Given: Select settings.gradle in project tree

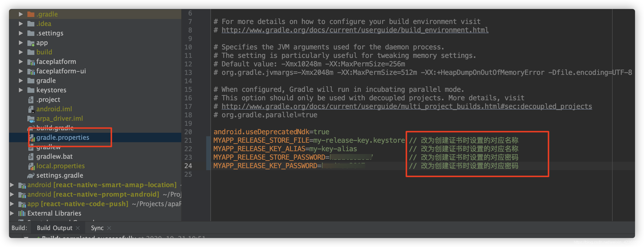Looking at the screenshot, I should click(60, 176).
